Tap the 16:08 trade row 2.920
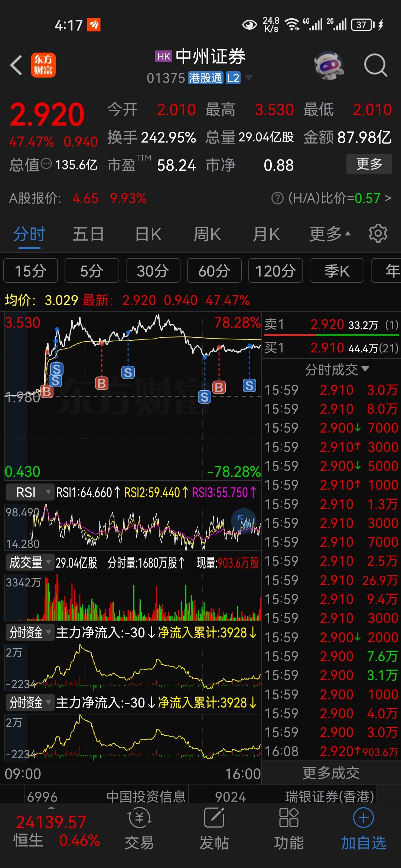 click(331, 751)
